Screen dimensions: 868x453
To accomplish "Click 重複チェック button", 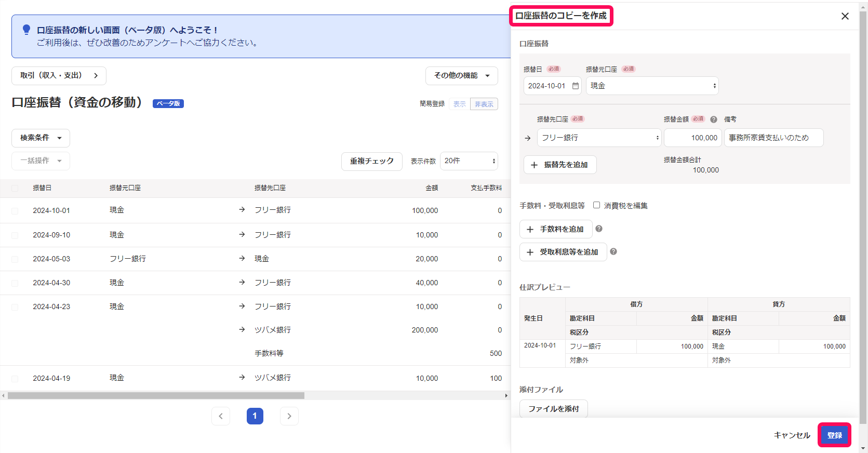I will point(372,161).
